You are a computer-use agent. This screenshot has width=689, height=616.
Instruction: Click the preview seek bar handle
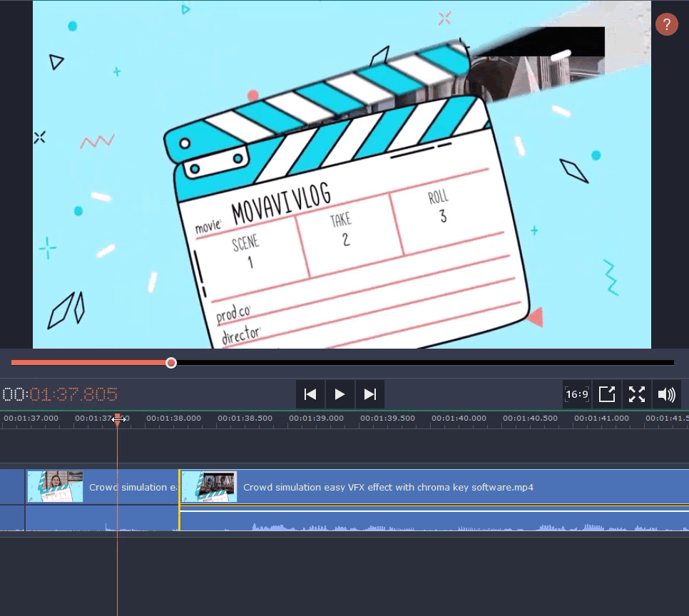(x=171, y=362)
